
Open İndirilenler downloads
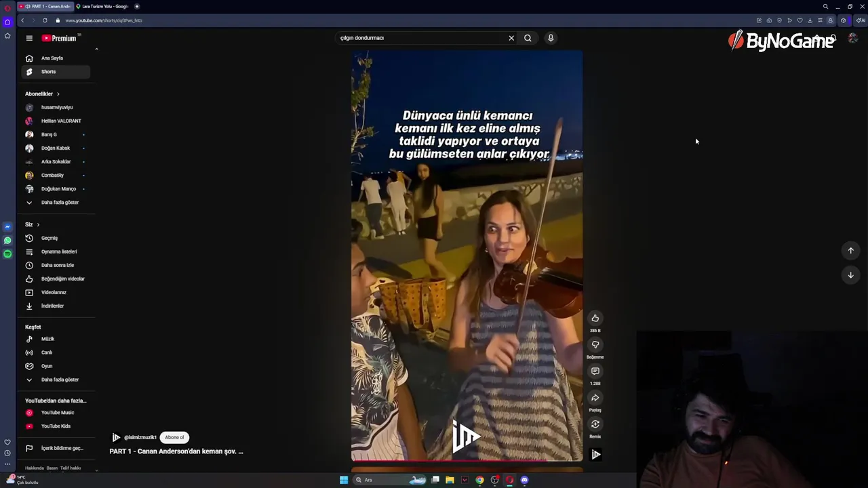pyautogui.click(x=55, y=306)
